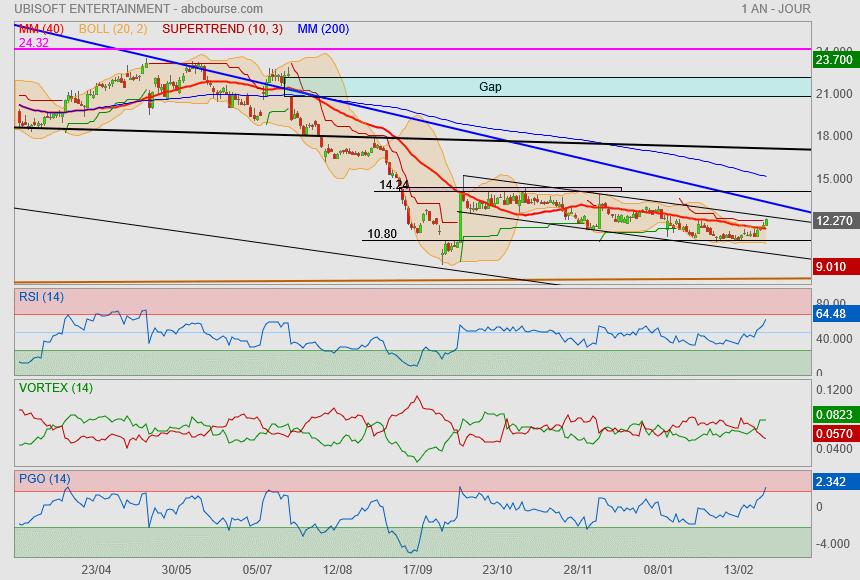860x580 pixels.
Task: Click the MM (40) indicator legend
Action: tap(41, 29)
